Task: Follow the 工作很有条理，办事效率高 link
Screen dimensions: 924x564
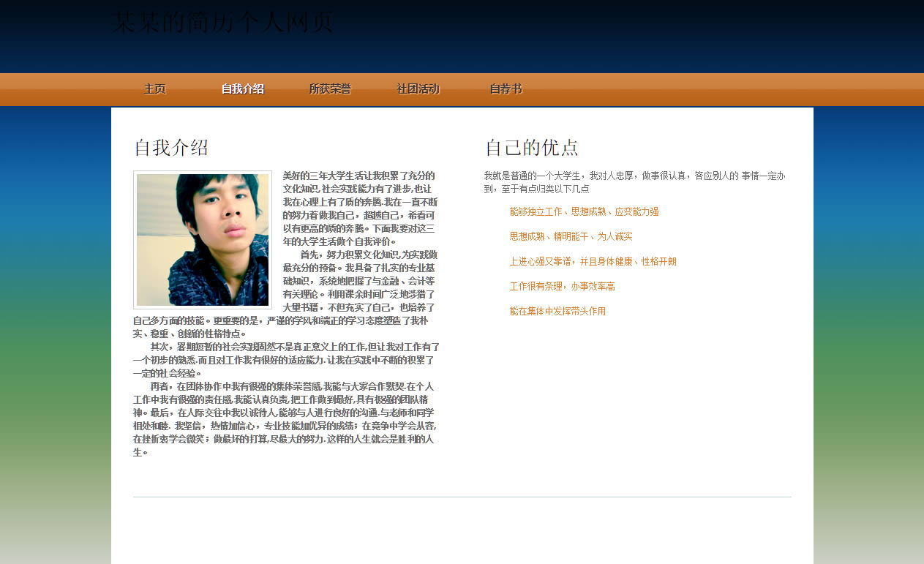Action: (562, 287)
